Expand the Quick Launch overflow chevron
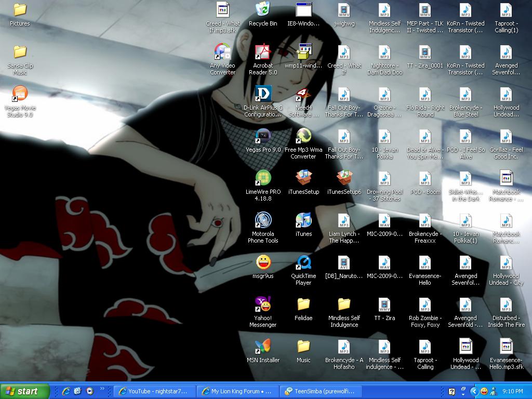This screenshot has width=532, height=399. click(102, 388)
